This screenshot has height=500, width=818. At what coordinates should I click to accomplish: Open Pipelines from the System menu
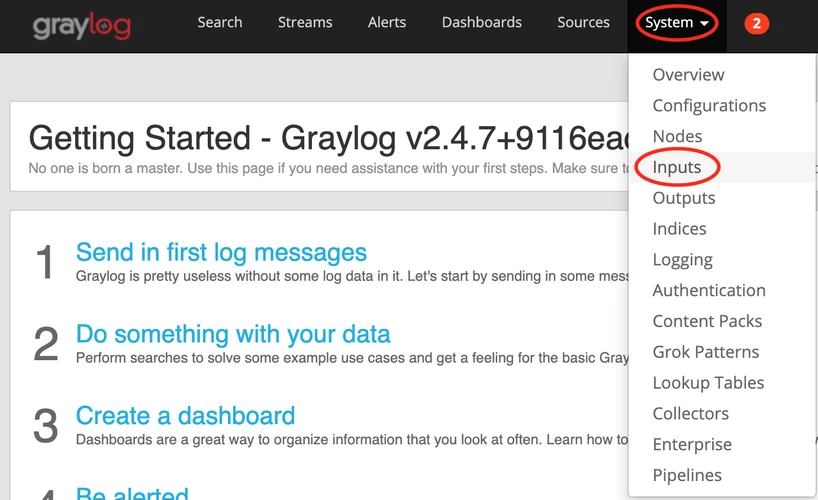tap(687, 475)
